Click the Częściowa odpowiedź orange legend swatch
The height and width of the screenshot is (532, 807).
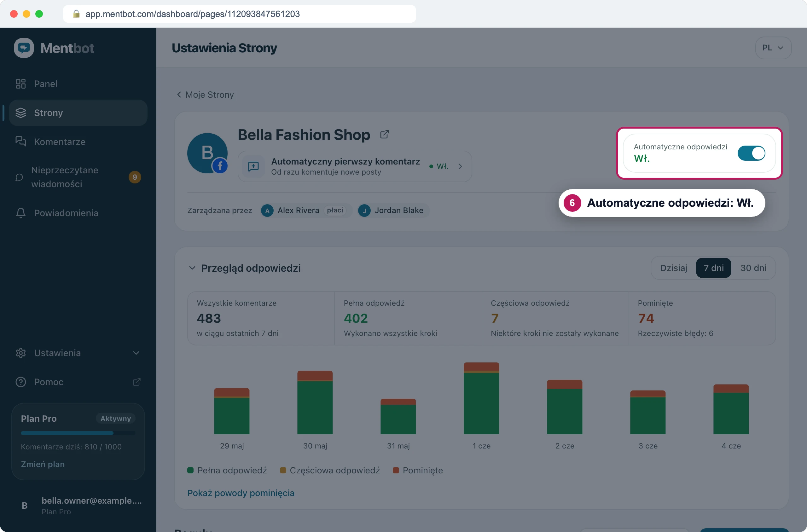(x=282, y=470)
